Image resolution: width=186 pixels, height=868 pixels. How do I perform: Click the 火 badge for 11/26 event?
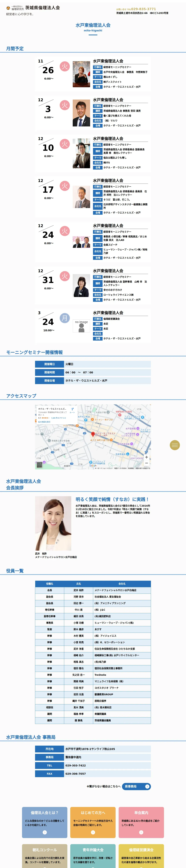(64, 66)
